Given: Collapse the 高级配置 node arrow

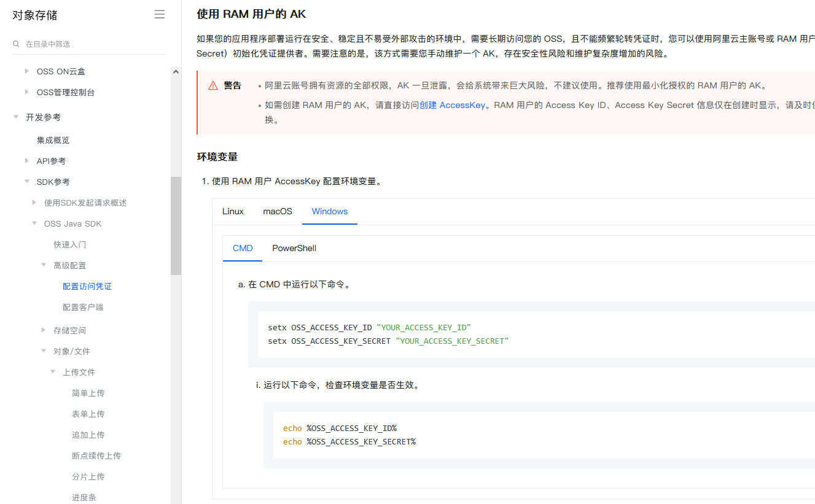Looking at the screenshot, I should [x=44, y=265].
